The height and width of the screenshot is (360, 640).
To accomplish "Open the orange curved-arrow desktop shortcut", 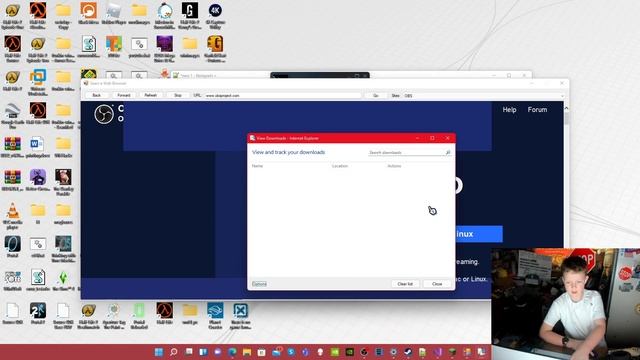I will tap(88, 13).
